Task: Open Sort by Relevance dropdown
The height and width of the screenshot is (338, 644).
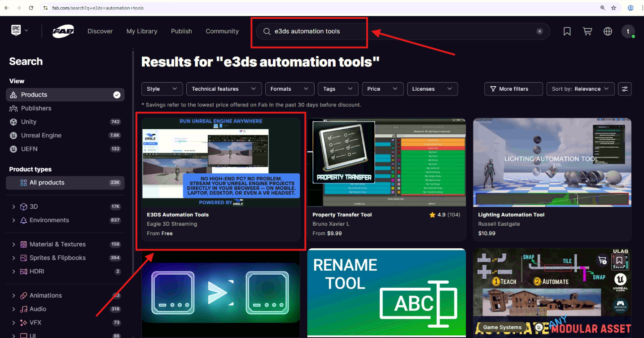Action: (x=580, y=89)
